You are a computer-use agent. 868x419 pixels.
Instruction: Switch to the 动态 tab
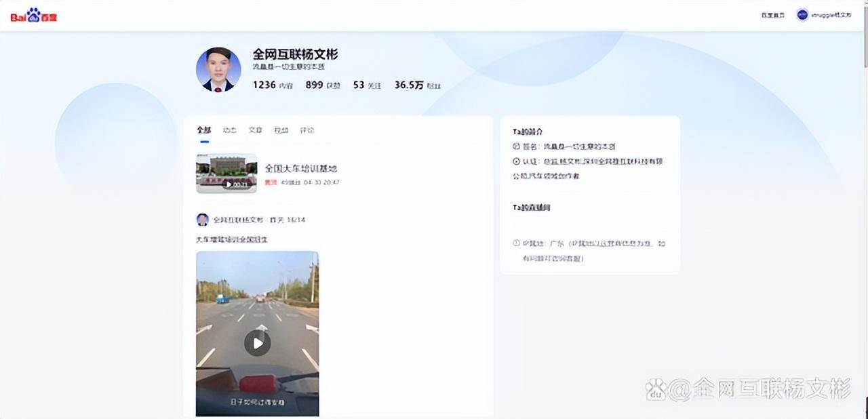point(230,130)
